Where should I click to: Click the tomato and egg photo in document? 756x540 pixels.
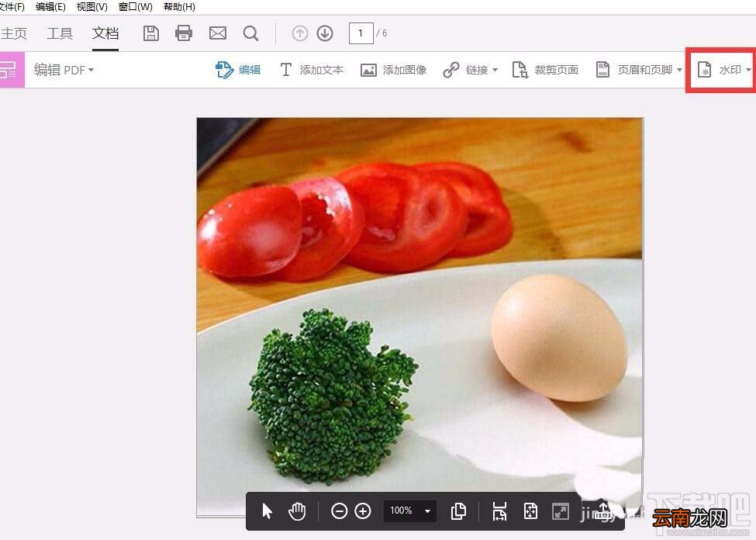tap(419, 317)
